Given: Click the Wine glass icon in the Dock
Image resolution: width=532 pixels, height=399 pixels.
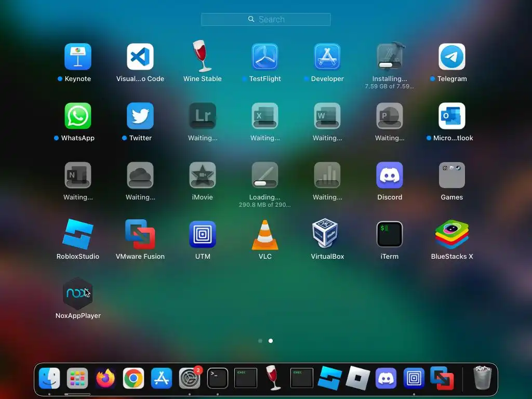Looking at the screenshot, I should point(273,378).
